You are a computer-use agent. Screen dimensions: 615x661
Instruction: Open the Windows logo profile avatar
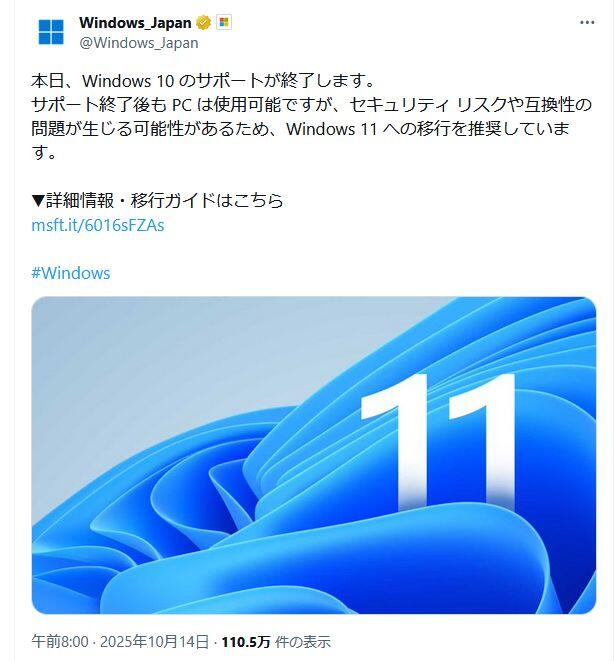(51, 32)
